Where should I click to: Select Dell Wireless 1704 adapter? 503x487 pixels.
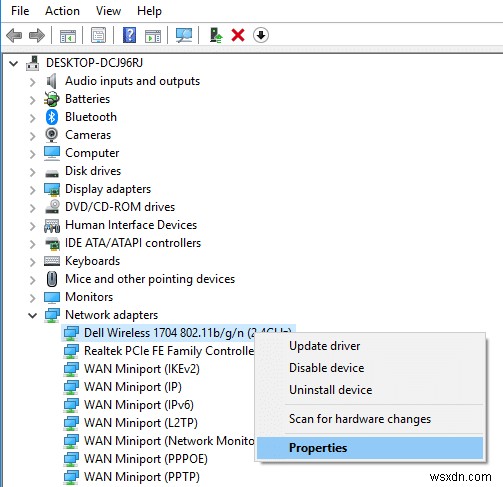tap(169, 333)
